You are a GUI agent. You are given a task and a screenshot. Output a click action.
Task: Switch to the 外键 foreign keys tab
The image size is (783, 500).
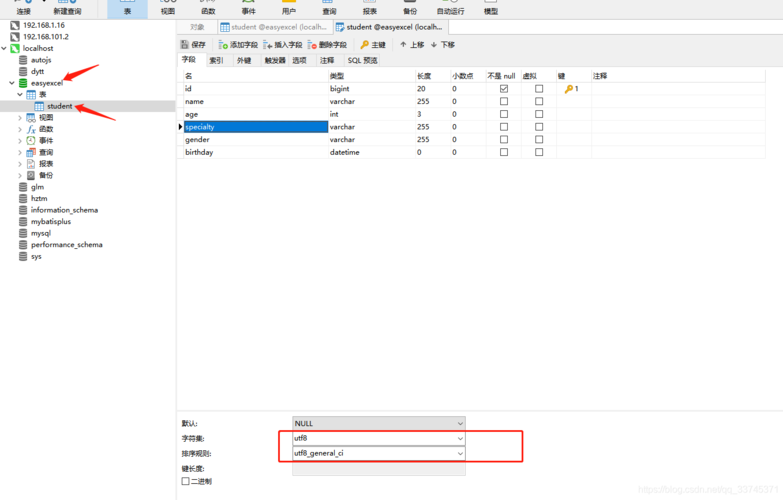pos(244,60)
